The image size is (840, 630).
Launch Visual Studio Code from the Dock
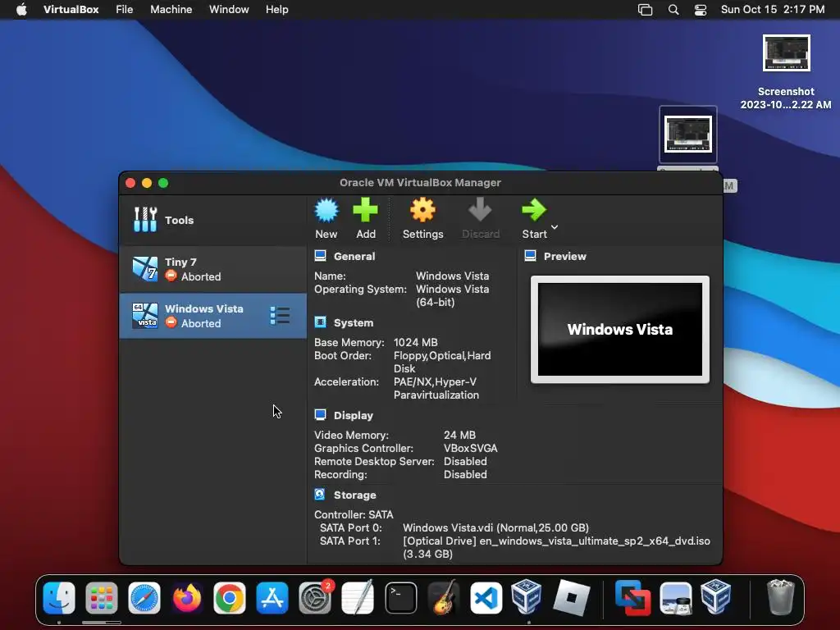[486, 597]
